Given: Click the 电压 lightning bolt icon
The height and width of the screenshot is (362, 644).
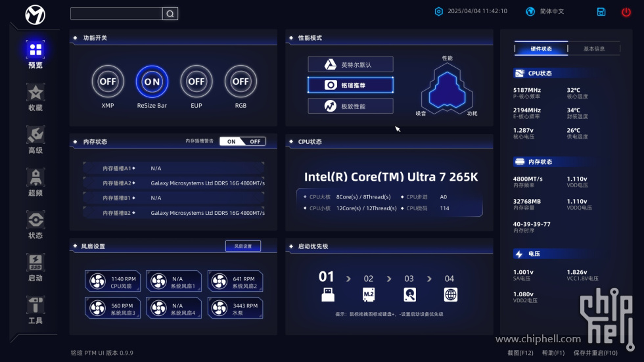Looking at the screenshot, I should coord(519,254).
